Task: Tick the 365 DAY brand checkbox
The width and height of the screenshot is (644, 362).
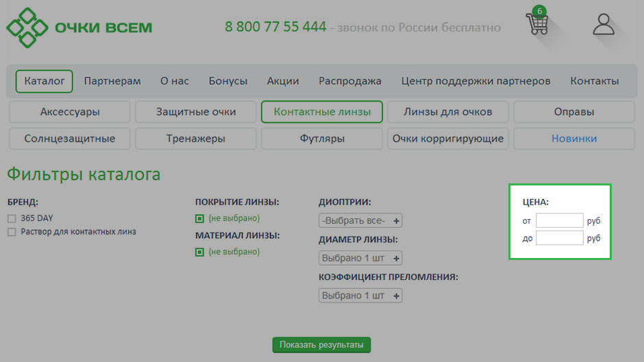Action: [x=12, y=218]
